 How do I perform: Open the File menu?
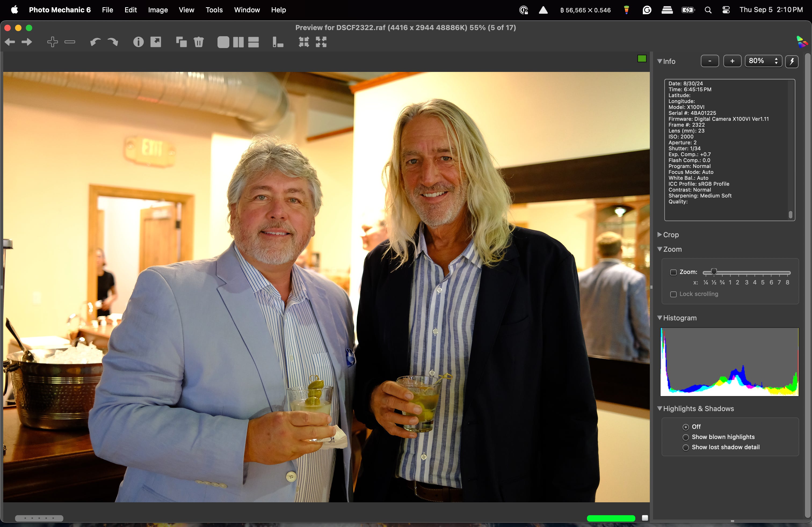(x=107, y=10)
